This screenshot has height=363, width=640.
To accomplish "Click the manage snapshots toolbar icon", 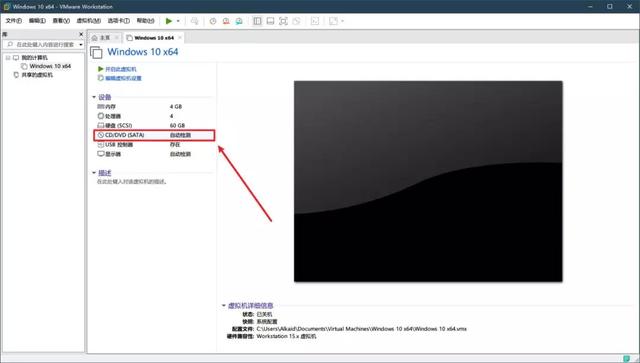I will click(x=239, y=21).
